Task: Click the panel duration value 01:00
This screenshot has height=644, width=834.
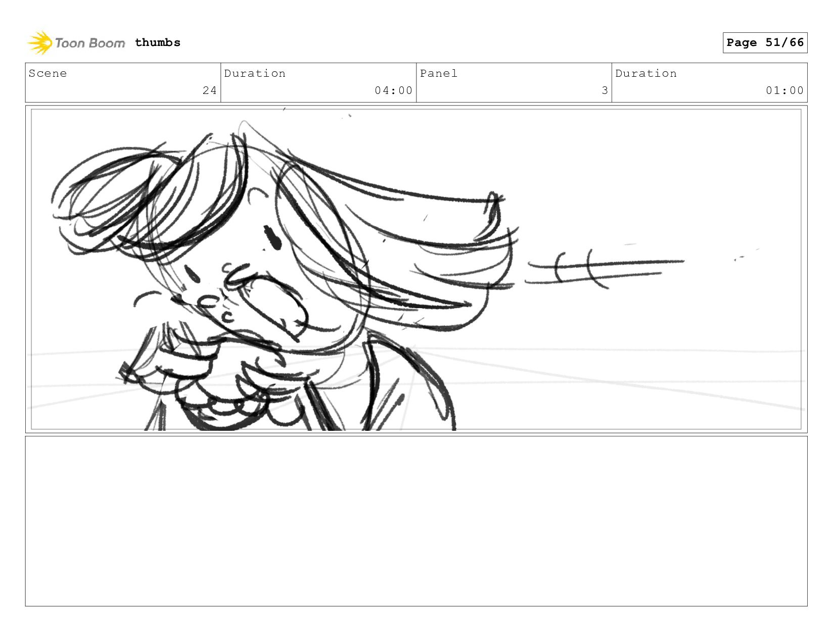Action: (784, 90)
